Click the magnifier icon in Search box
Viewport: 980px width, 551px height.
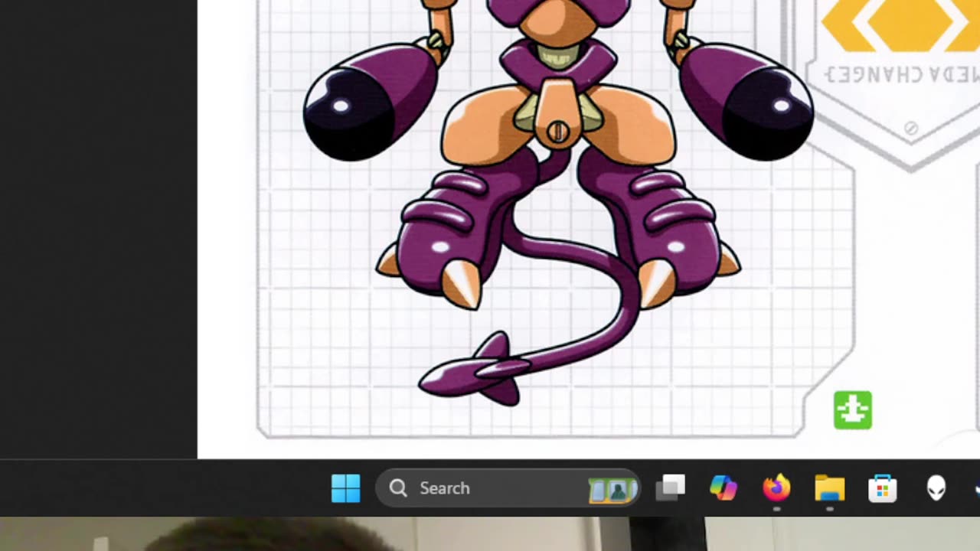[398, 488]
